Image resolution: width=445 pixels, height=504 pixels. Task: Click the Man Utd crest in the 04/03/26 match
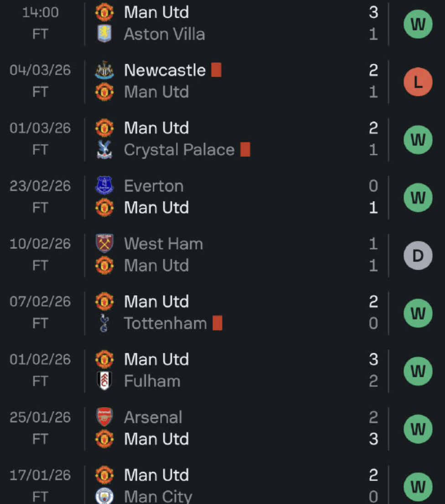104,92
